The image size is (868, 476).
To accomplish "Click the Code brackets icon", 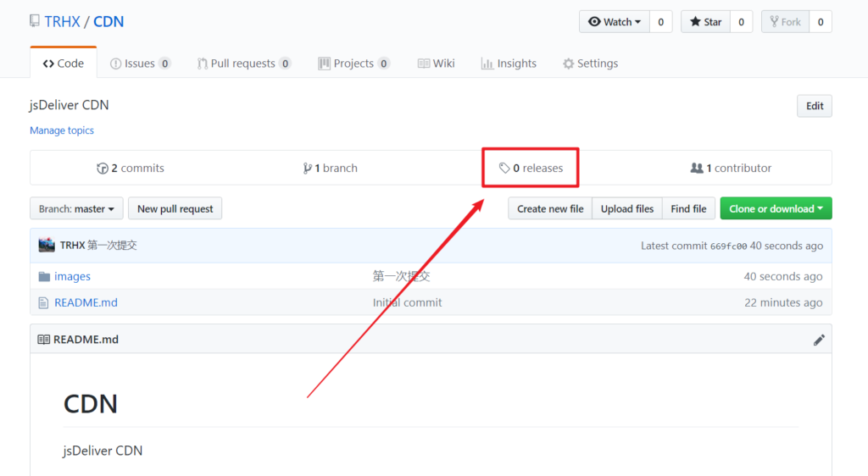I will [x=48, y=64].
